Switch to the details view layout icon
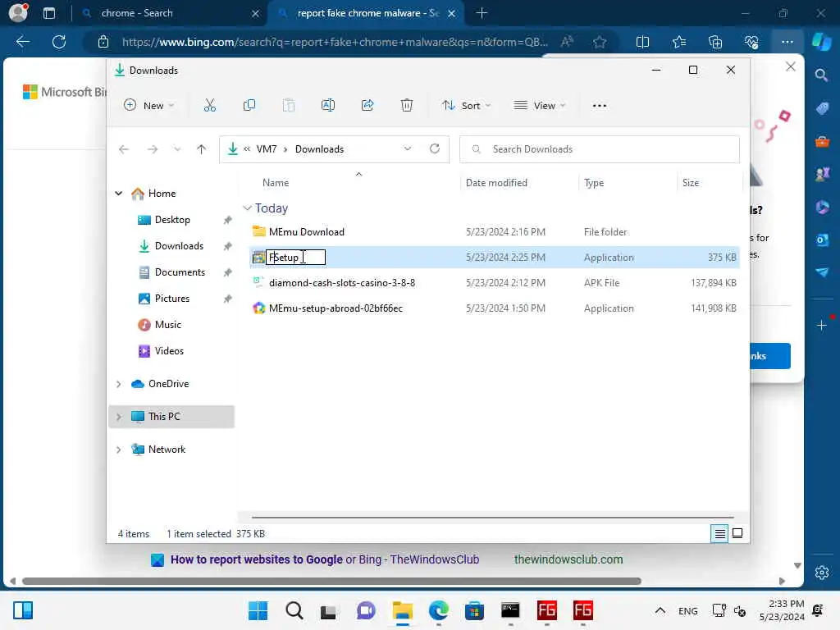Image resolution: width=840 pixels, height=630 pixels. click(x=719, y=533)
